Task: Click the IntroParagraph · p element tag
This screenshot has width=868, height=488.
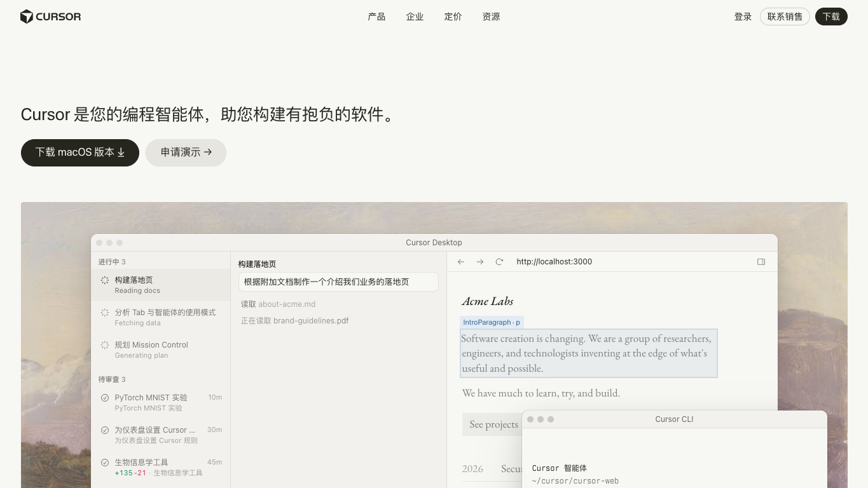Action: click(492, 322)
